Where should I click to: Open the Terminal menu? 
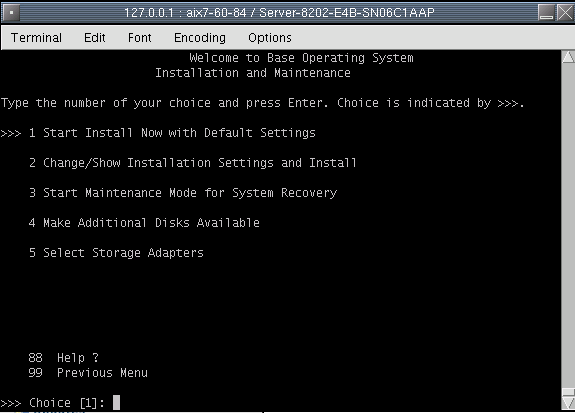(36, 38)
